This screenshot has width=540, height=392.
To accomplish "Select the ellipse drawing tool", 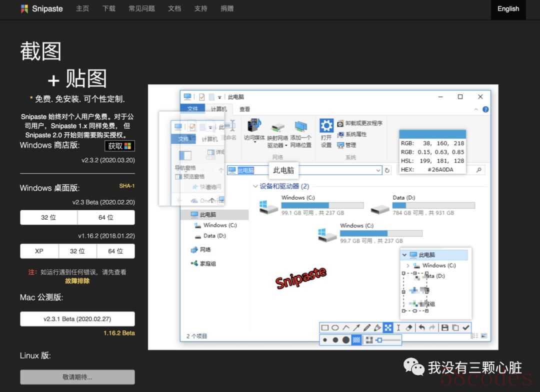I will (335, 328).
